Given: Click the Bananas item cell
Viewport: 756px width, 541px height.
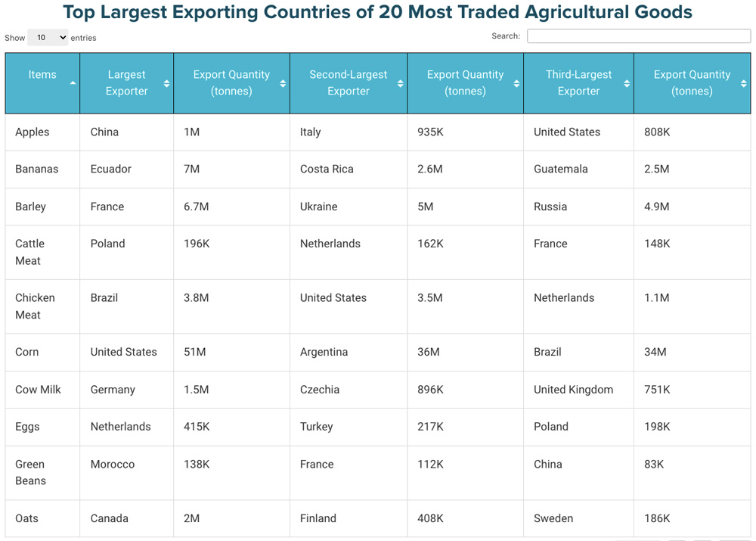Looking at the screenshot, I should pyautogui.click(x=36, y=169).
